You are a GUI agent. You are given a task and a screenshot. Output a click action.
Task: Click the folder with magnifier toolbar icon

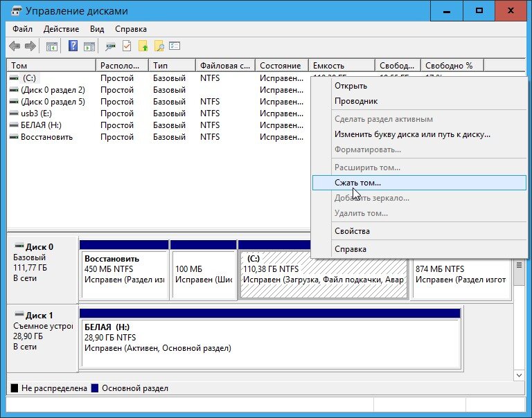tap(159, 46)
